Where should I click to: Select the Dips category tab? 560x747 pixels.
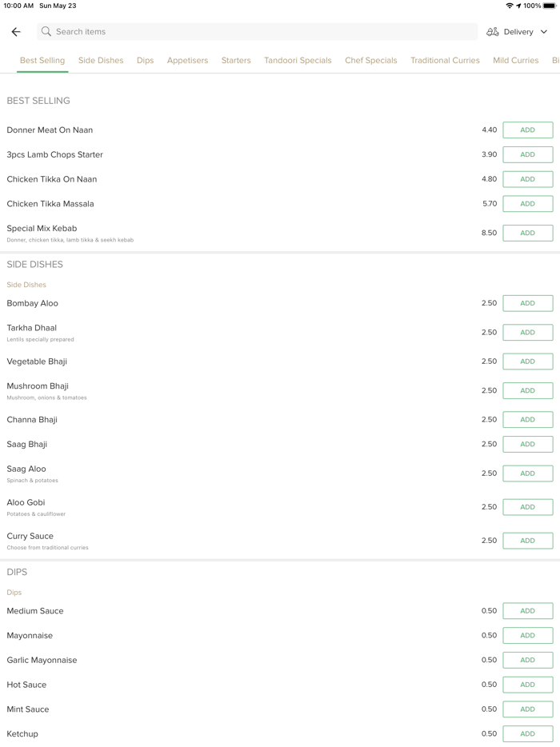point(145,61)
